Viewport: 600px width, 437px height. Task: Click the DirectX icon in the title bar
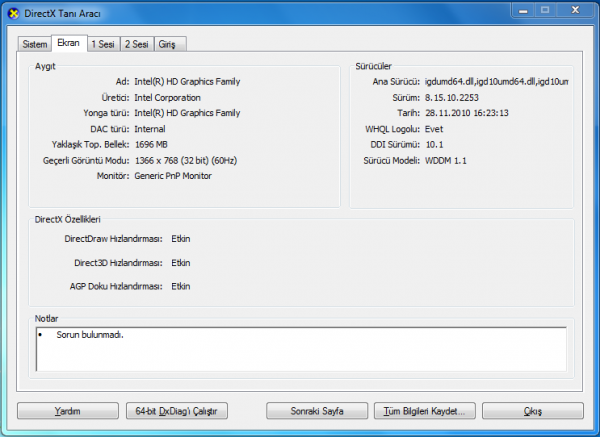[x=13, y=14]
